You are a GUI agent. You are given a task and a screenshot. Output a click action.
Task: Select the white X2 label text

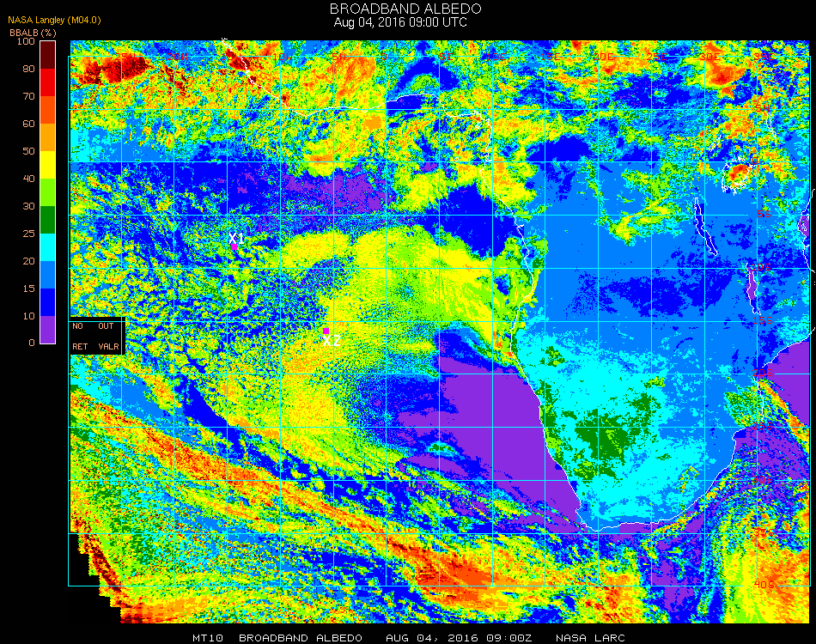tap(332, 341)
